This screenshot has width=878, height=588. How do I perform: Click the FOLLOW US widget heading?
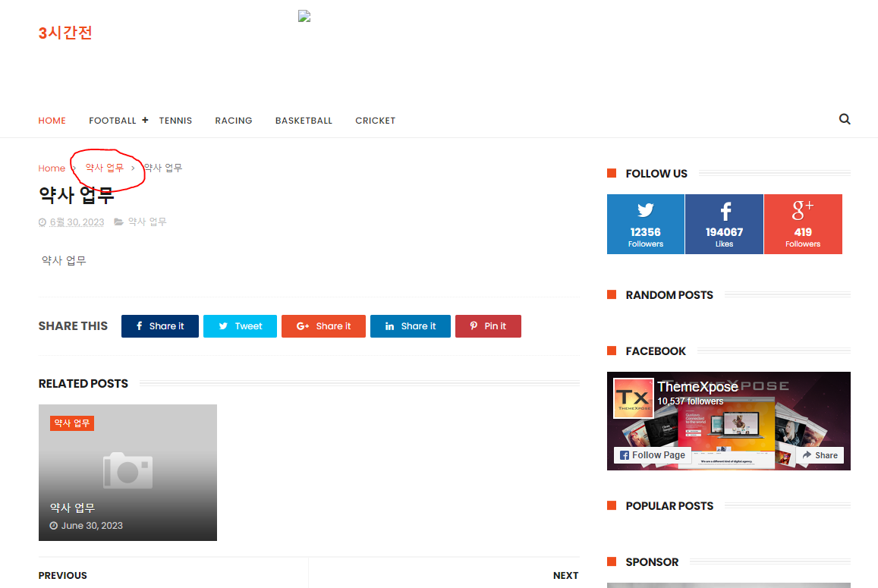pyautogui.click(x=656, y=174)
